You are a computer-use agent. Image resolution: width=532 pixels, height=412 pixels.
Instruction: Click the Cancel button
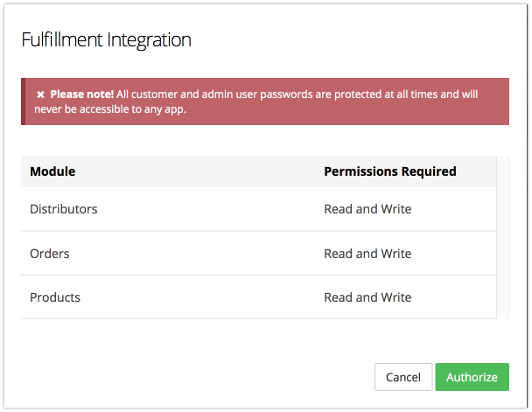(x=403, y=377)
